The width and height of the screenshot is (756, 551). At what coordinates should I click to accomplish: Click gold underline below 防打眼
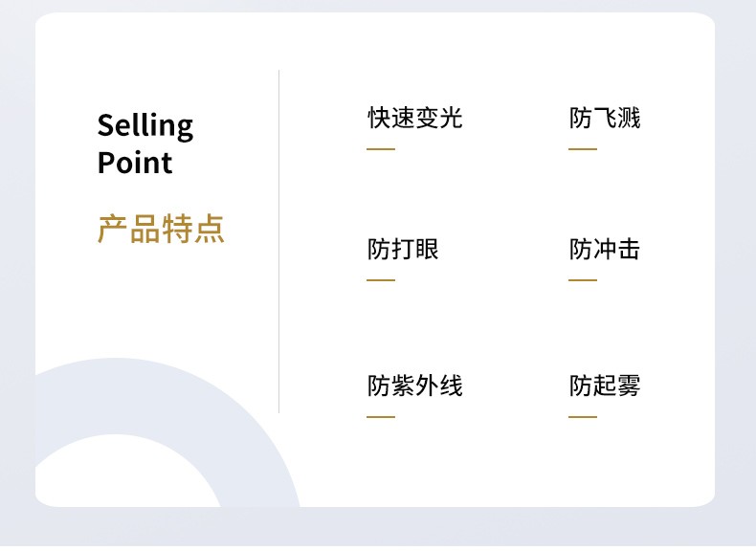(x=381, y=279)
